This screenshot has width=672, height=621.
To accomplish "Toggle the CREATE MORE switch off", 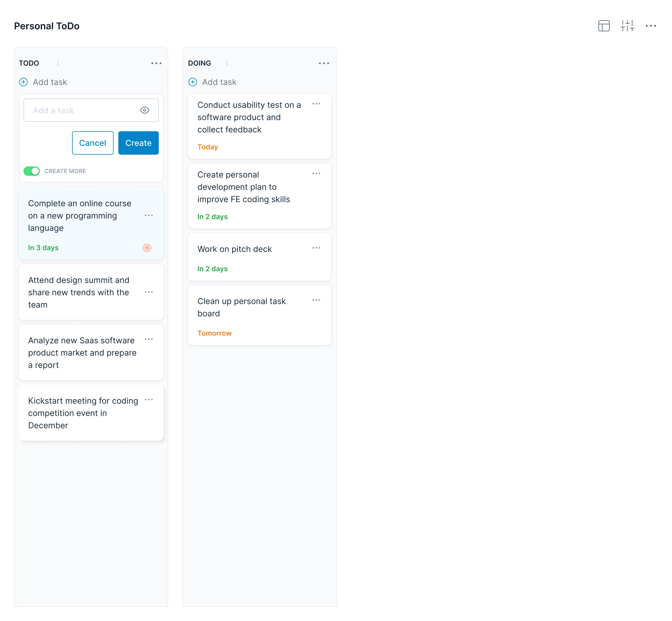I will click(x=31, y=171).
